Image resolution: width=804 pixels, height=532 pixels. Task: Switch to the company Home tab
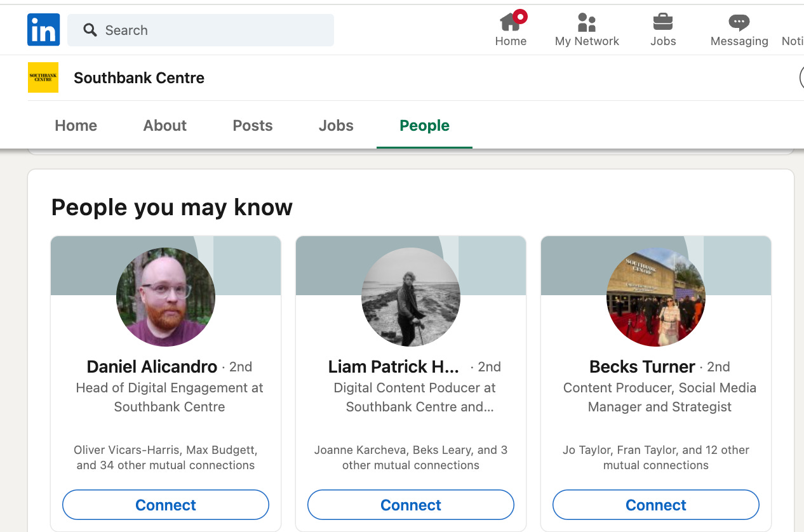[76, 125]
